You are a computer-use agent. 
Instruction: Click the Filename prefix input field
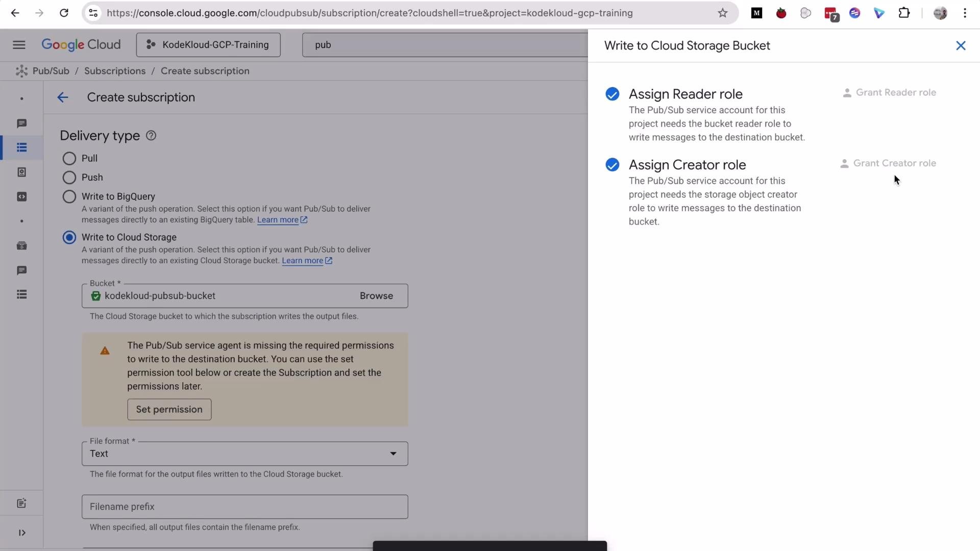[245, 507]
